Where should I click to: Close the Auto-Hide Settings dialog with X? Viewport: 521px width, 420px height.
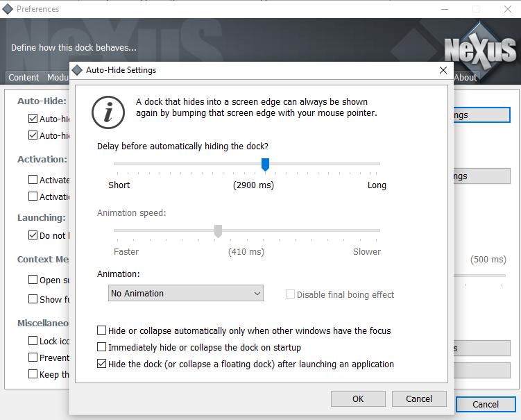coord(443,70)
